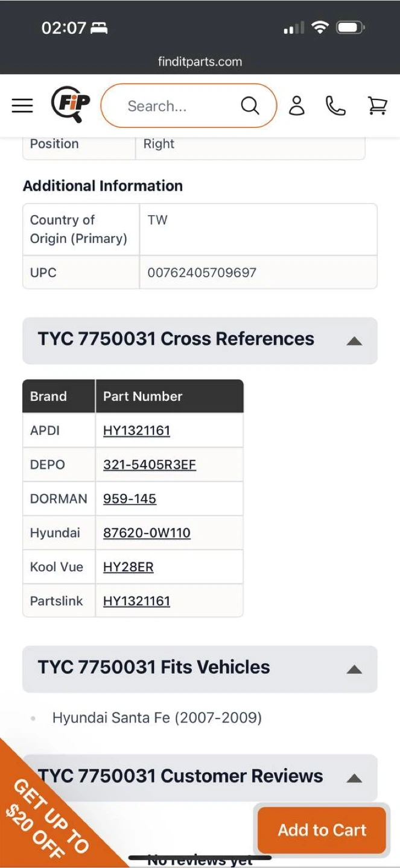400x868 pixels.
Task: Open APDI part number HY1321161 link
Action: click(x=136, y=430)
